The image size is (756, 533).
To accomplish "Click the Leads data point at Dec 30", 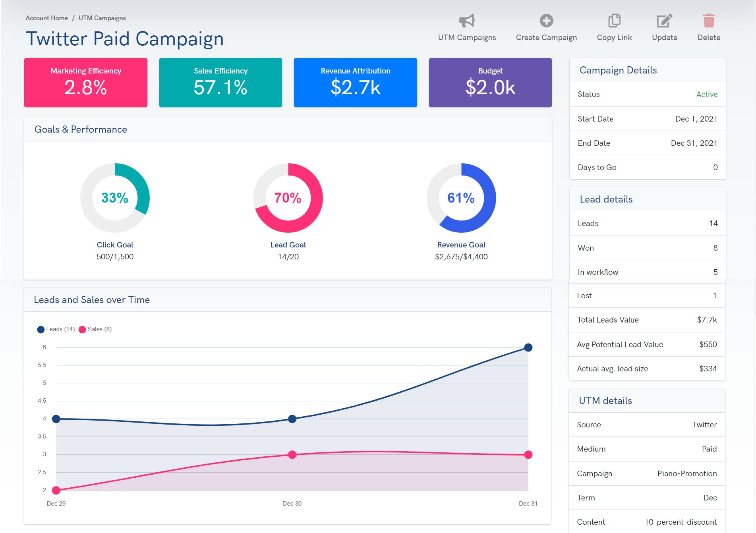I will tap(292, 419).
